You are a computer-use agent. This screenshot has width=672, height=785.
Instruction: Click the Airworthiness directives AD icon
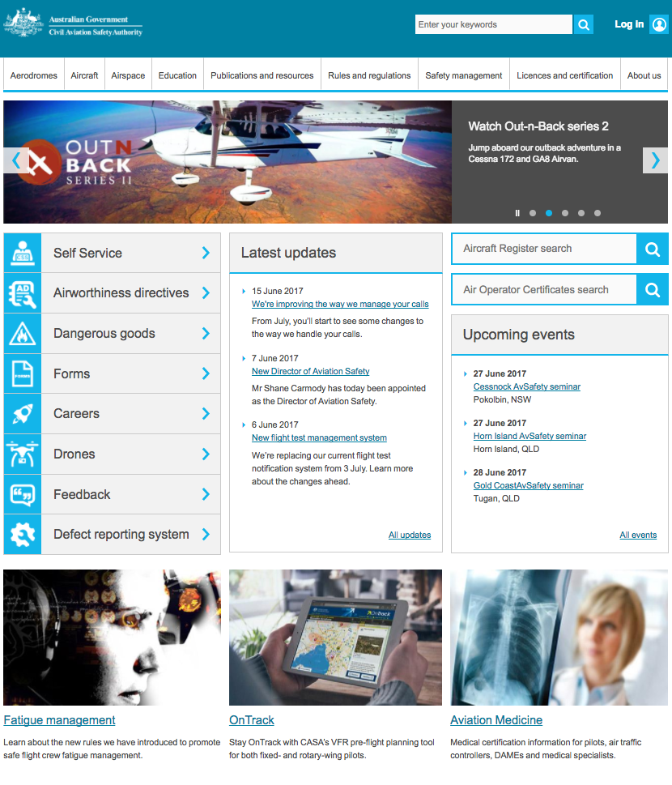(x=23, y=293)
